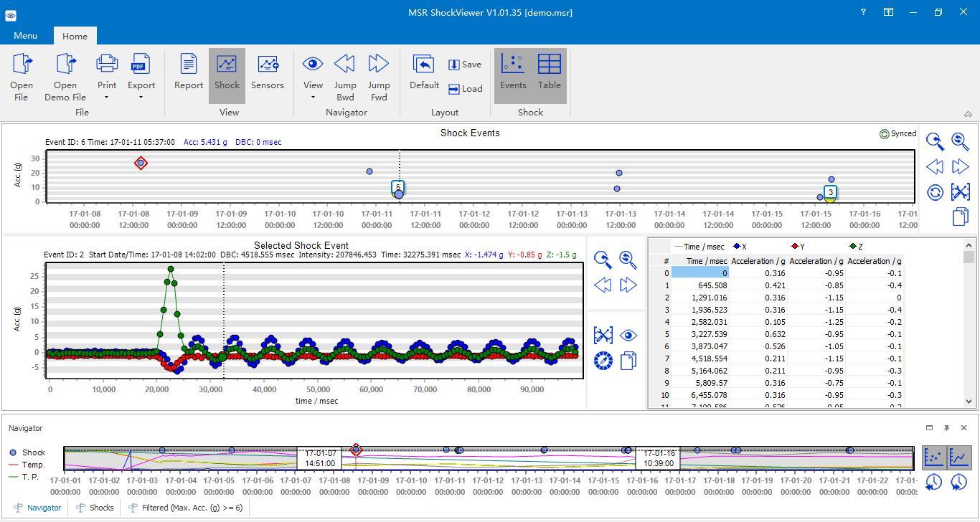
Task: Toggle visibility with the eye icon in Selected Shock Event
Action: (x=628, y=335)
